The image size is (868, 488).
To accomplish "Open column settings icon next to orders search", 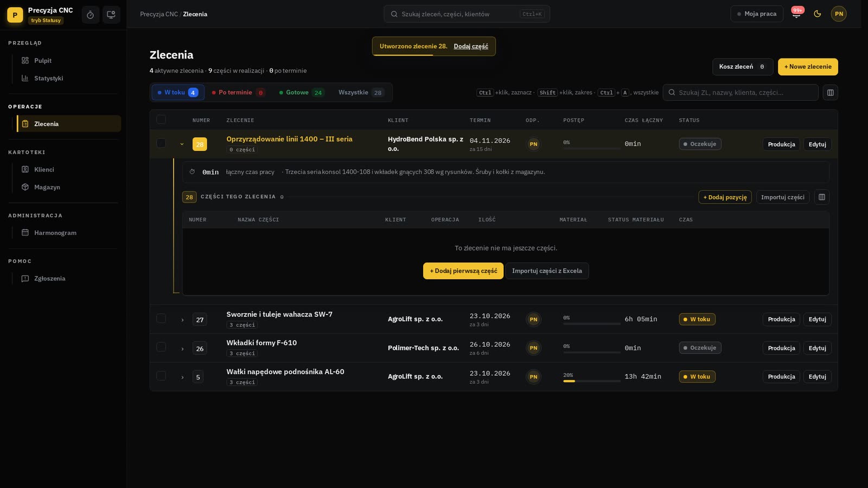I will click(x=830, y=92).
